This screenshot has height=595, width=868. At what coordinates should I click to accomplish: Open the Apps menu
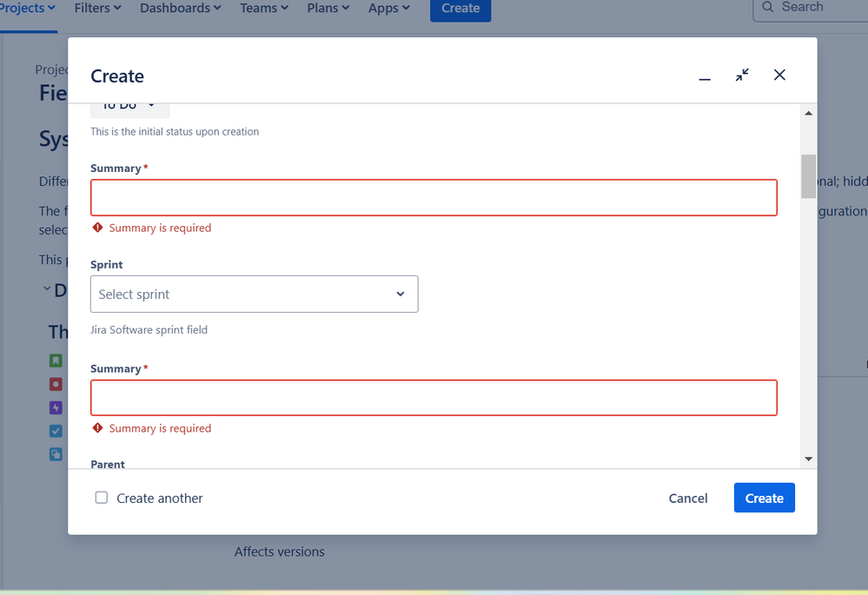click(389, 9)
